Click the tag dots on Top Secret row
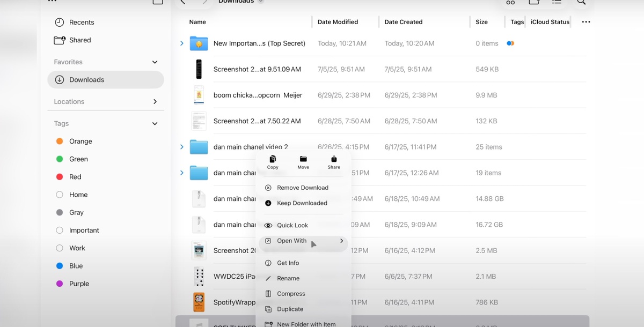 coord(510,43)
